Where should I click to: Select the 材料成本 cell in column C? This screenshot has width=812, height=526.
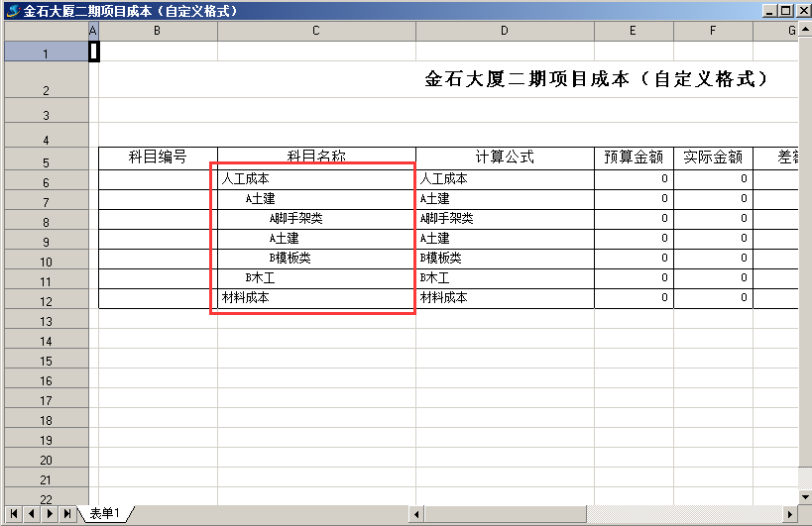point(315,298)
